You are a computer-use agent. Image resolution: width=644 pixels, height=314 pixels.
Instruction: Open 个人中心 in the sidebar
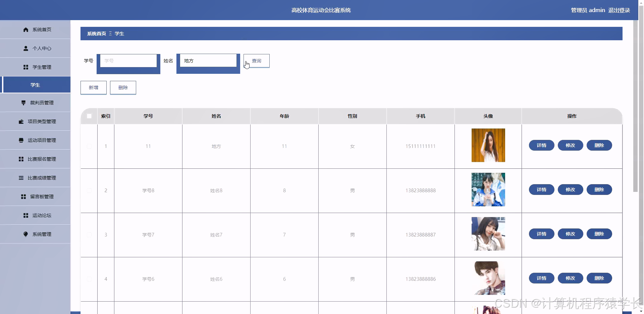pyautogui.click(x=35, y=48)
